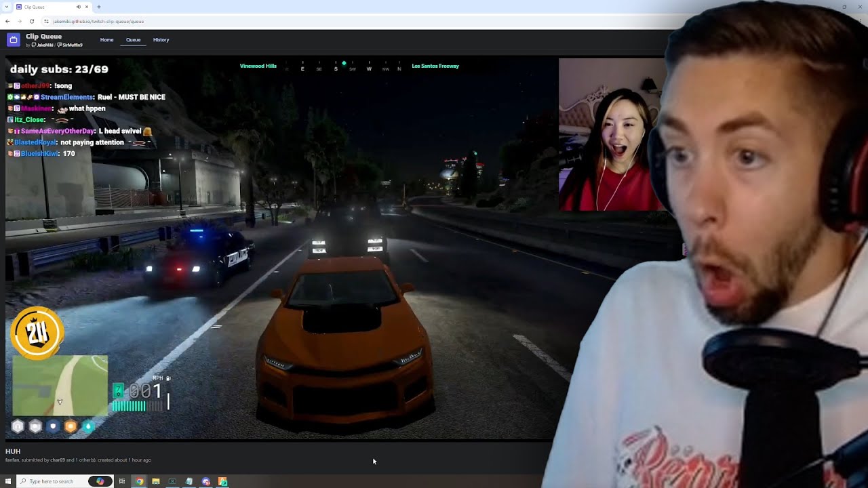Image resolution: width=868 pixels, height=488 pixels.
Task: Open SirMuffin9's GitHub link
Action: point(70,45)
